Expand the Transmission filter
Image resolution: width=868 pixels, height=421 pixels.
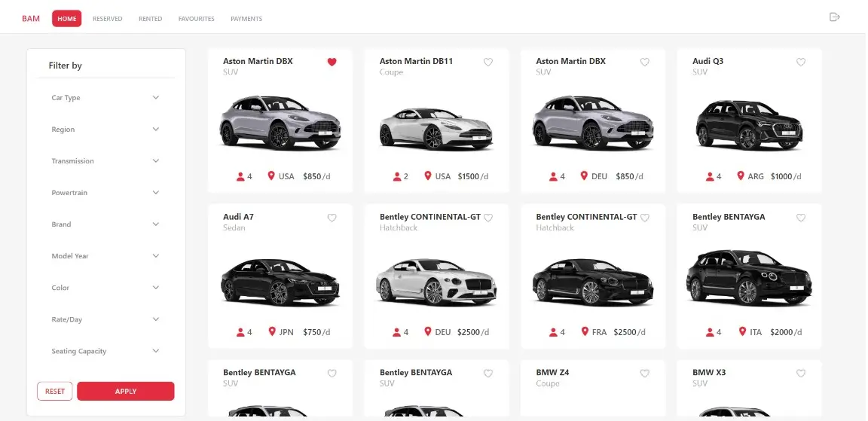105,161
